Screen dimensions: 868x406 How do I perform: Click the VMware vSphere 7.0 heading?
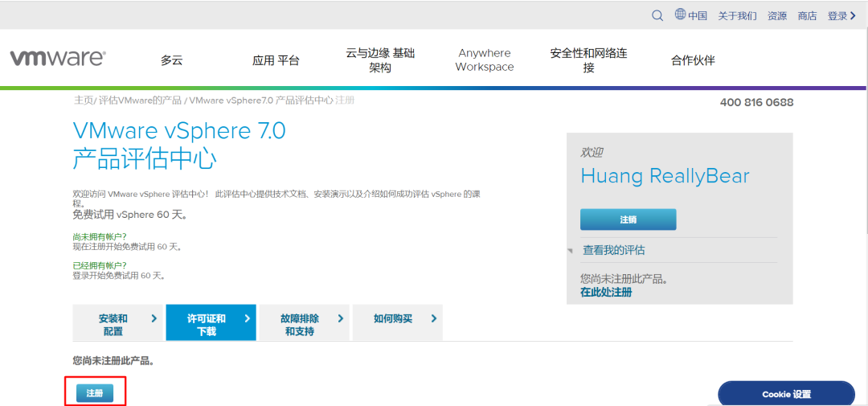pyautogui.click(x=179, y=131)
